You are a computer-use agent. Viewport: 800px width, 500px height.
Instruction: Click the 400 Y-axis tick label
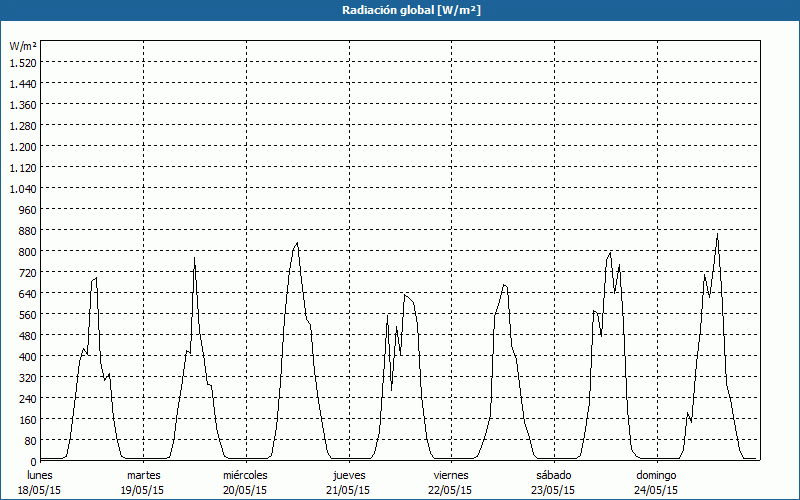coord(27,356)
